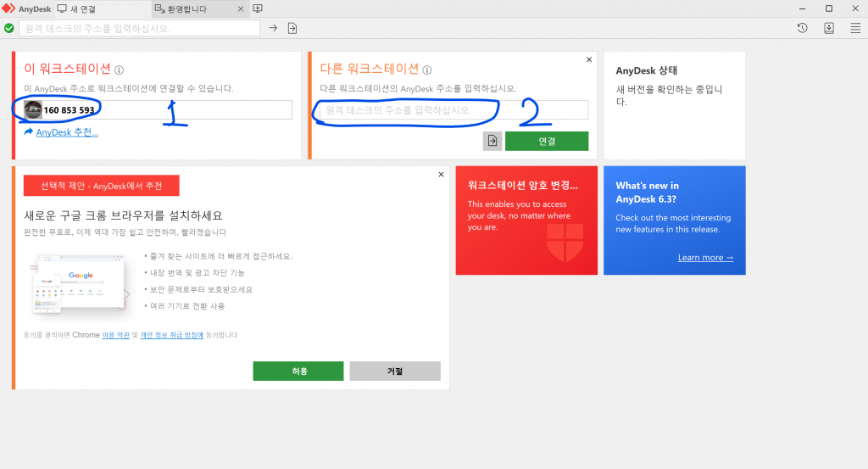The width and height of the screenshot is (868, 469).
Task: Minimize the AnyDesk window
Action: (803, 8)
